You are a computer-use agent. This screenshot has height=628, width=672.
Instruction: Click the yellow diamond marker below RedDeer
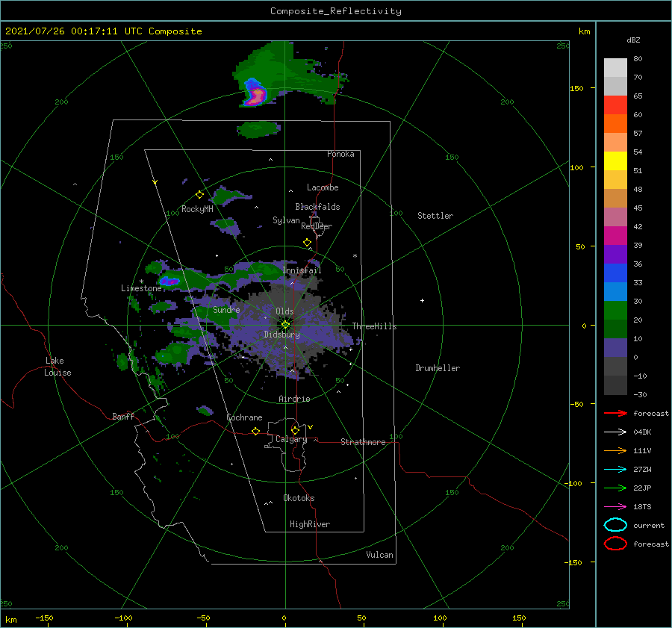pyautogui.click(x=308, y=243)
